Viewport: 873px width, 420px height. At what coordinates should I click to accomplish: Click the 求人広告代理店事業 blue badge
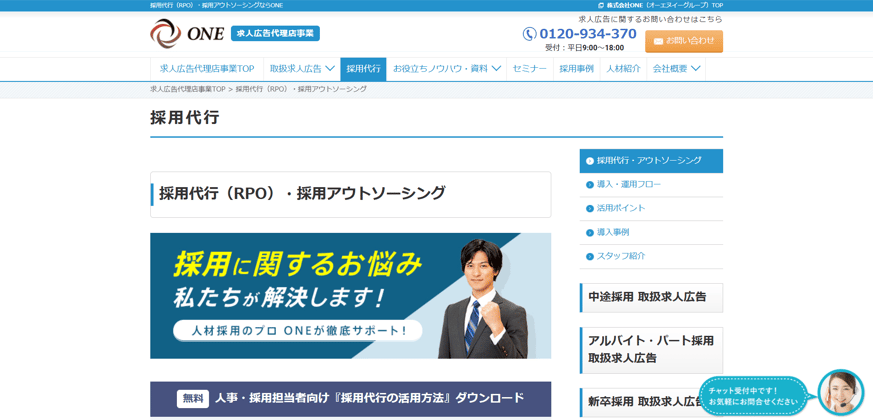pyautogui.click(x=275, y=33)
